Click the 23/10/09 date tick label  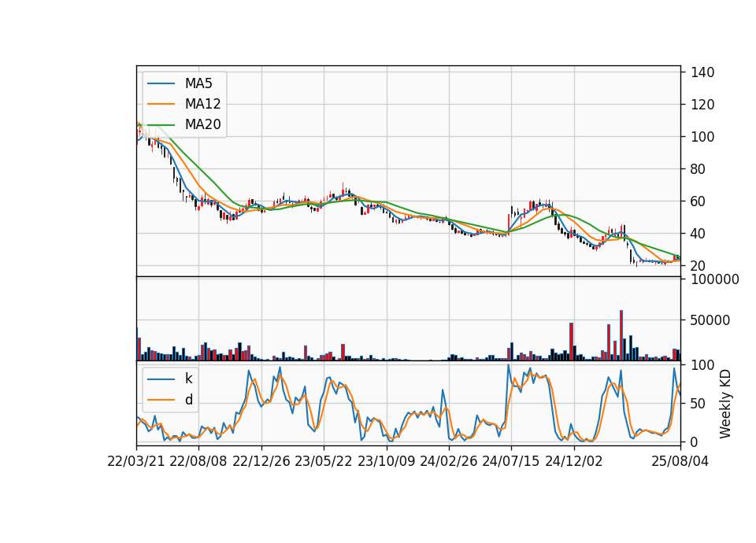(386, 461)
